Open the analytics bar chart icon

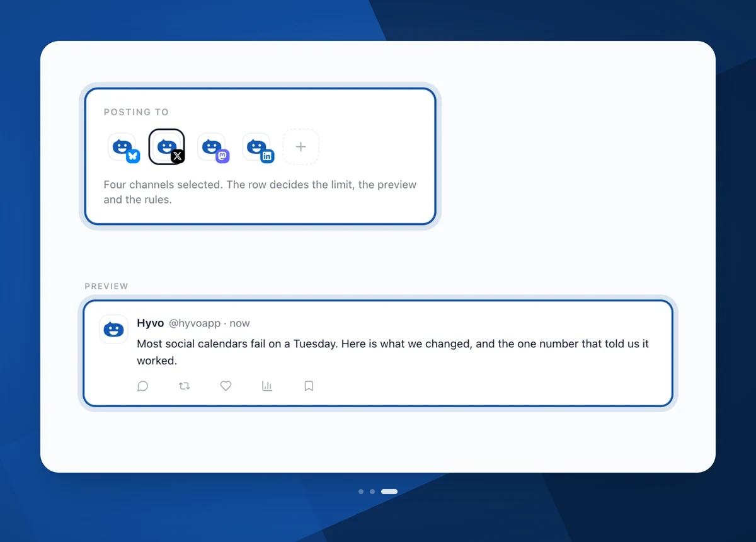tap(267, 386)
